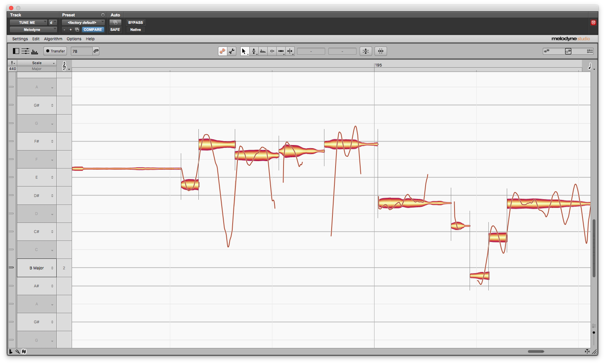Open the Edit menu
Image resolution: width=605 pixels, height=364 pixels.
[x=36, y=39]
